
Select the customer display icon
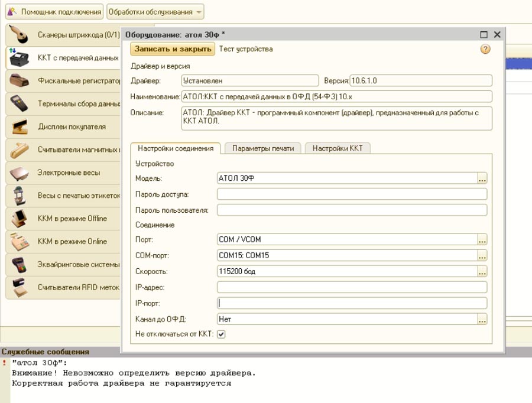point(20,126)
